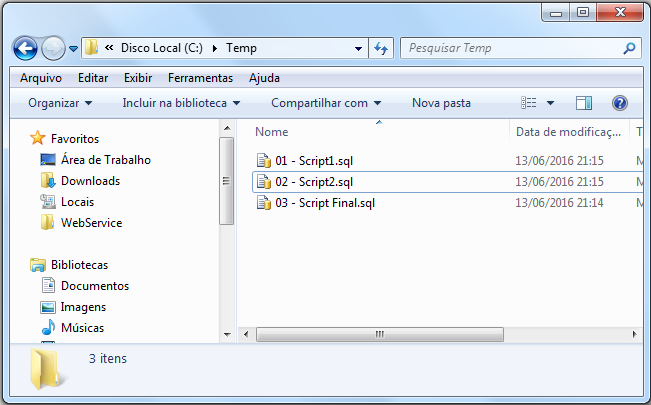Open the recent locations dropdown arrow
The image size is (651, 405).
73,49
